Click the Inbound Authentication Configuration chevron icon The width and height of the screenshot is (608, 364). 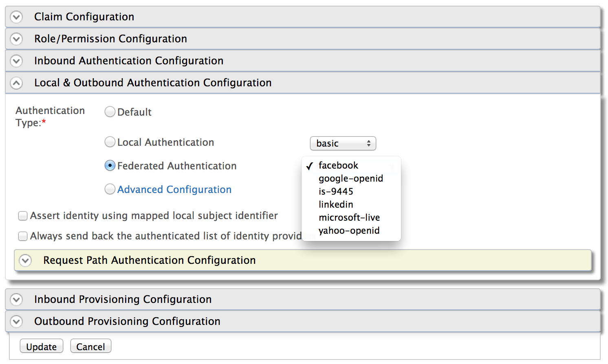[x=16, y=61]
